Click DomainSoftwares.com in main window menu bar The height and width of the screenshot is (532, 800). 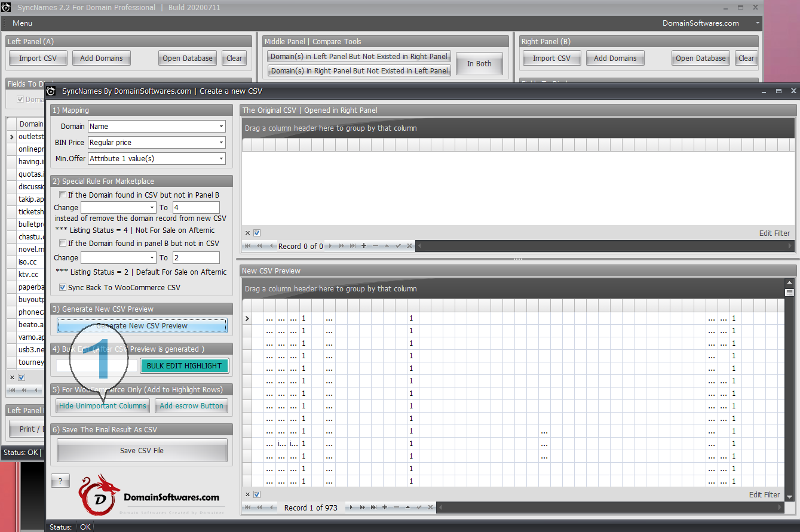(700, 23)
